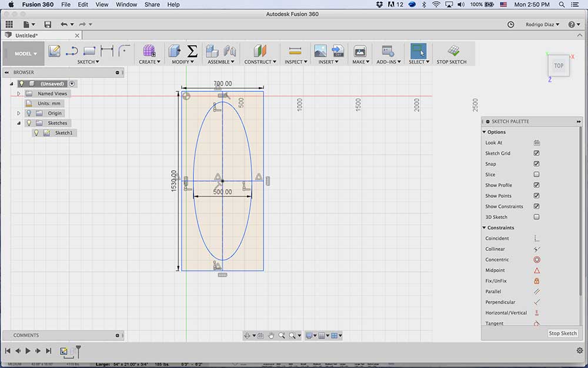Open the Window menu
This screenshot has width=588, height=368.
pyautogui.click(x=126, y=5)
